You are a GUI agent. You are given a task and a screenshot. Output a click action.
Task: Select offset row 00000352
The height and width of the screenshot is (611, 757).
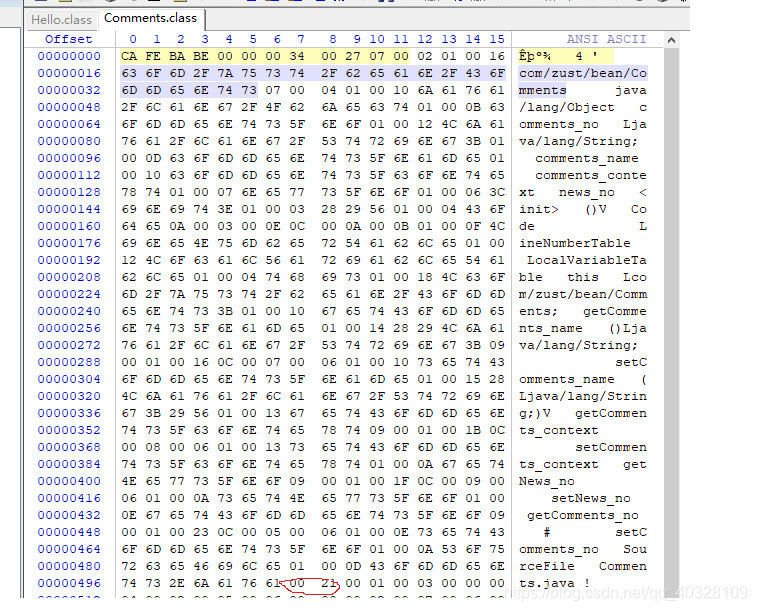(69, 430)
